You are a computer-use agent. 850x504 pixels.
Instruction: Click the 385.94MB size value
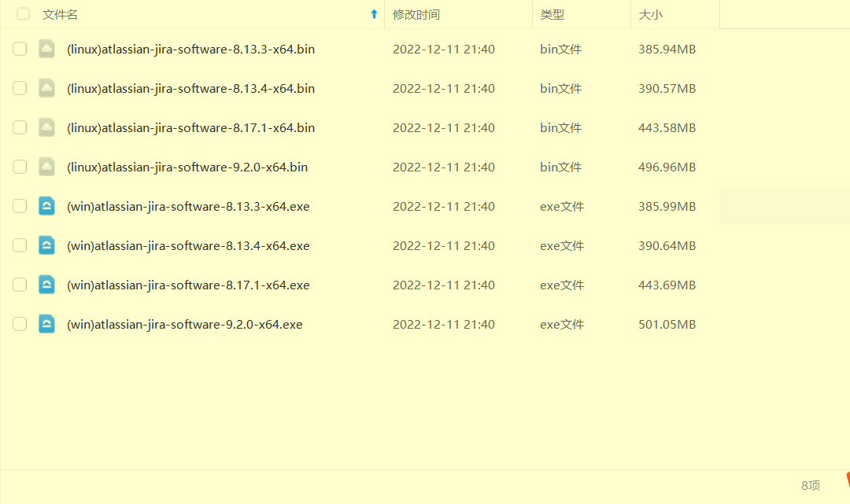[x=667, y=50]
